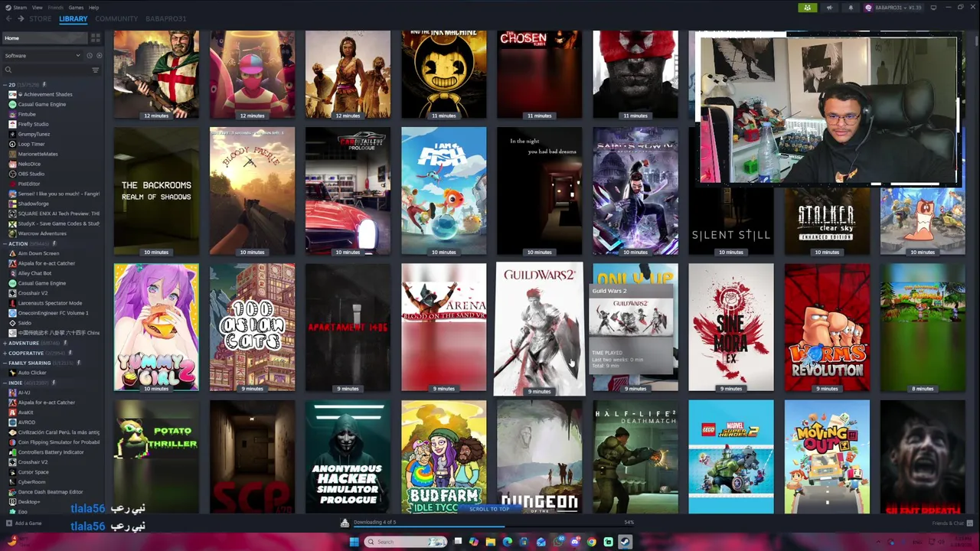Switch to the STORE tab

tap(41, 18)
